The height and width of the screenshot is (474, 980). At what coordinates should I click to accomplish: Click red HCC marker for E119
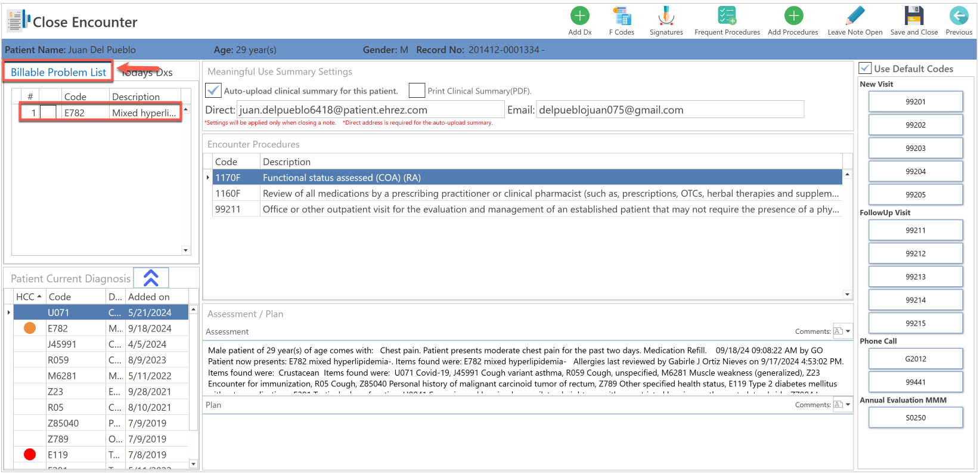(30, 454)
